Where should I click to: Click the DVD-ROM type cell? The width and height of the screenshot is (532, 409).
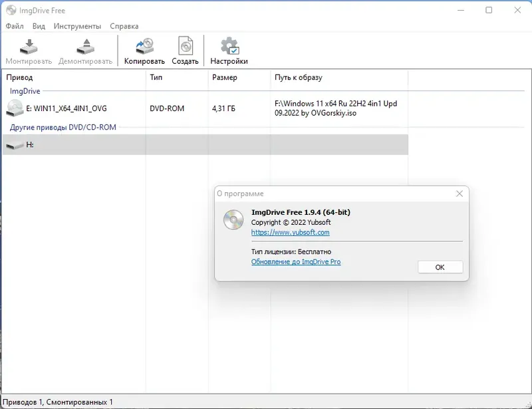pos(167,108)
